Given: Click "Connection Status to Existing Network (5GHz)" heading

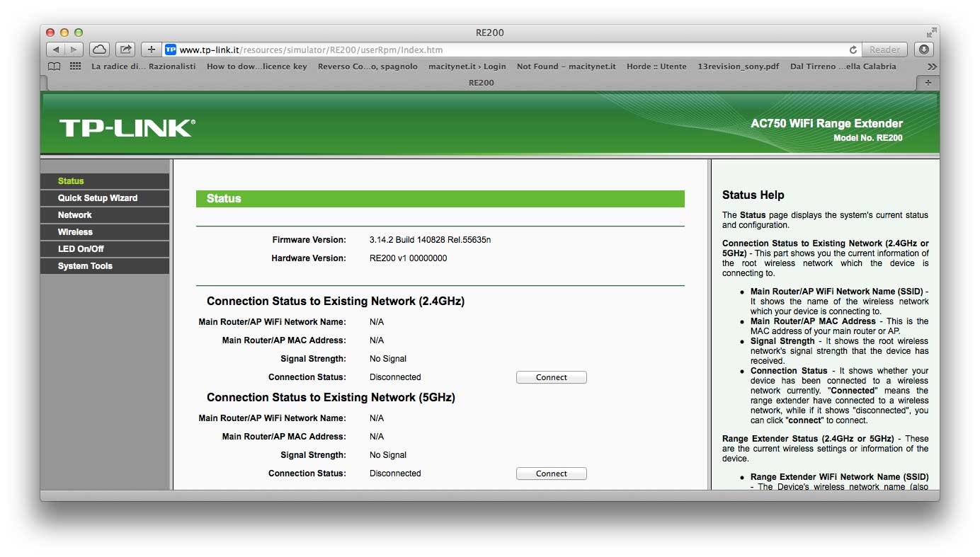Looking at the screenshot, I should coord(331,398).
